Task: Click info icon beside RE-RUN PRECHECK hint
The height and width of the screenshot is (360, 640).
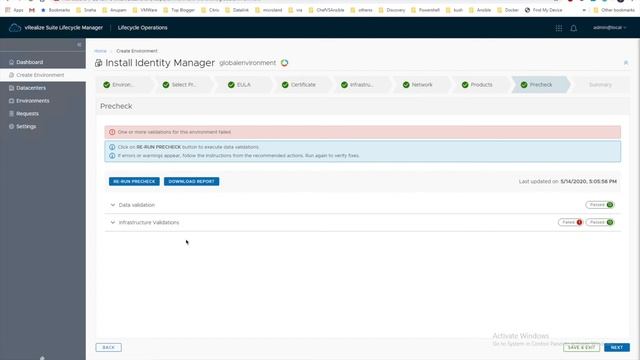Action: click(112, 147)
